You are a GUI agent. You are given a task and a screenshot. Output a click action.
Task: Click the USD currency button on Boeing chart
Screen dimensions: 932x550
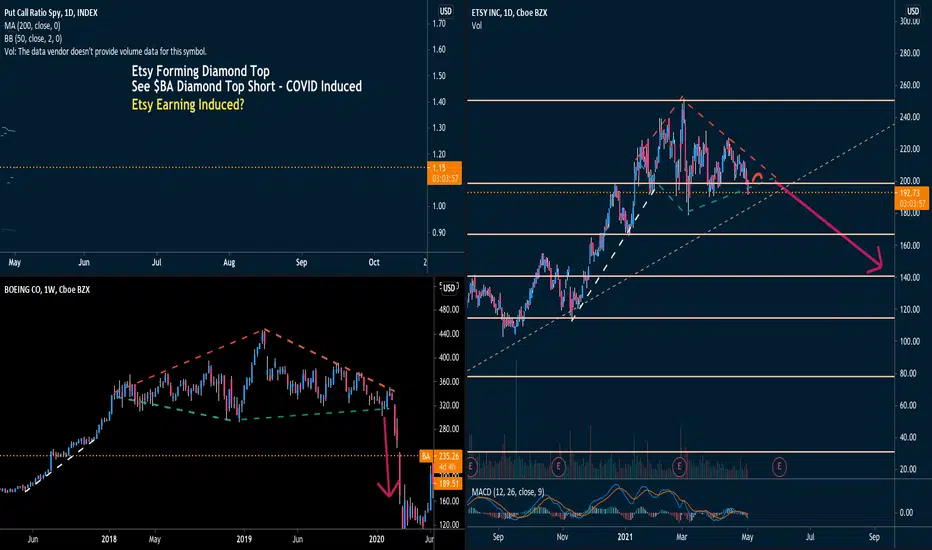449,288
